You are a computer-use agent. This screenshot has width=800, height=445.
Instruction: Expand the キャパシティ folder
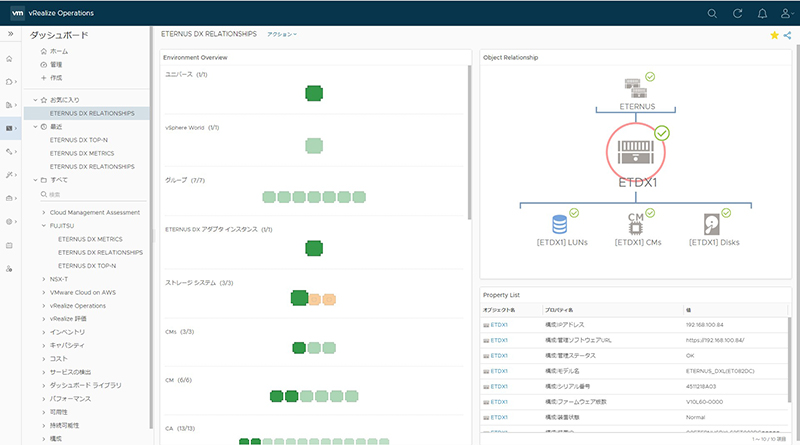[x=43, y=345]
